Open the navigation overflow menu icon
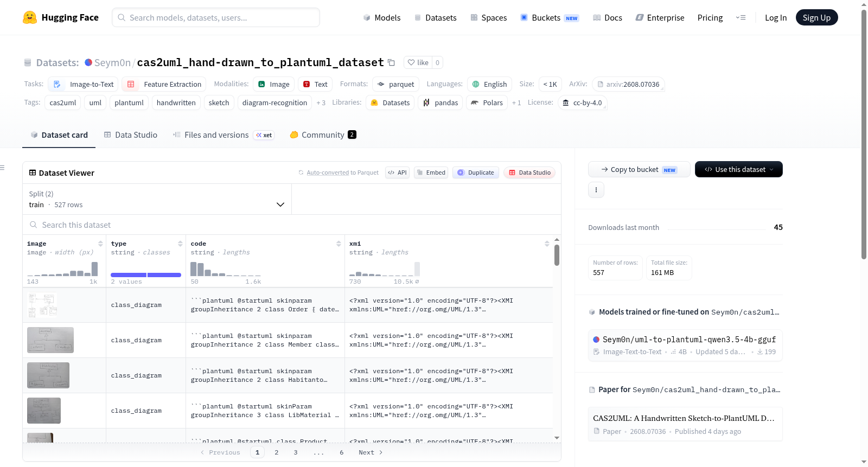 741,17
